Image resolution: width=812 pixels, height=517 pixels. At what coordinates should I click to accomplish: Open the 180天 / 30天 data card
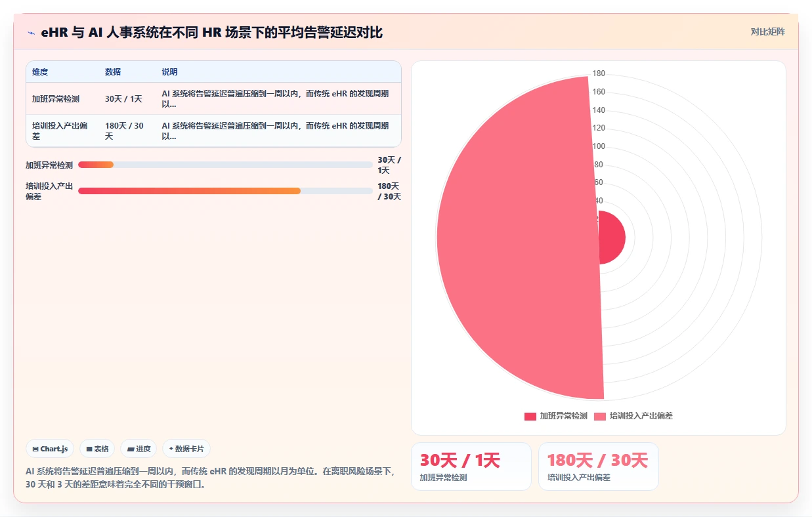[x=599, y=466]
